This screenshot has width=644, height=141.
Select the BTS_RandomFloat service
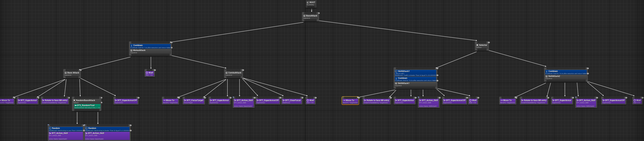(87, 106)
